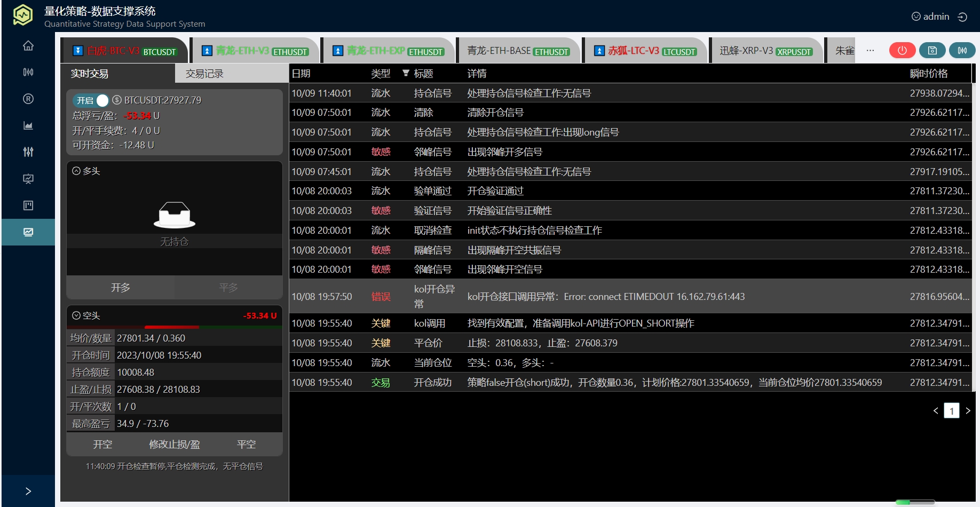The height and width of the screenshot is (507, 980).
Task: Select the 清除开仓信号 log row
Action: coord(630,113)
